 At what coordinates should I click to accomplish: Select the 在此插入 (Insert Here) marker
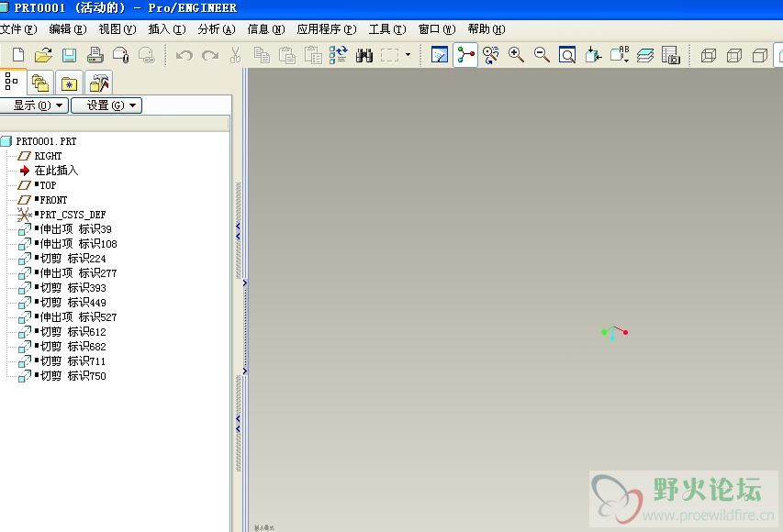[56, 171]
